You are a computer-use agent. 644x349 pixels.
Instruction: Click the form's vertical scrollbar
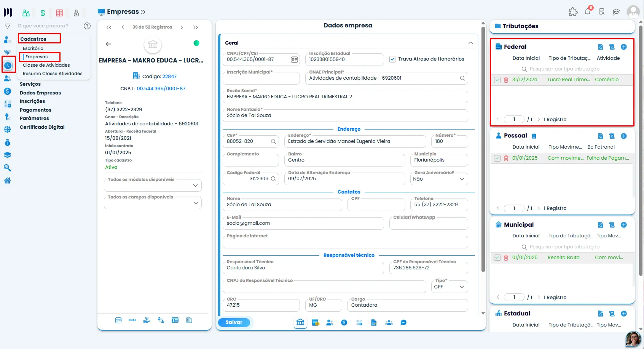click(x=483, y=149)
